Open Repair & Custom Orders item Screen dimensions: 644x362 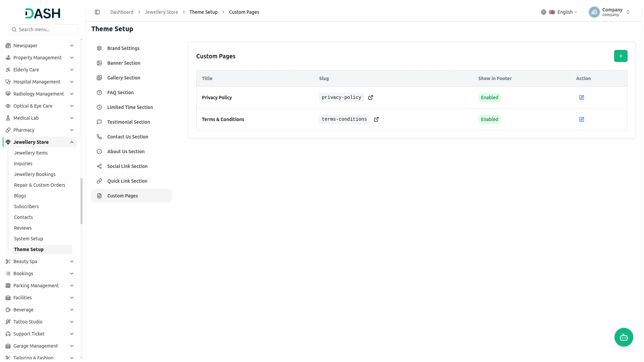42,185
